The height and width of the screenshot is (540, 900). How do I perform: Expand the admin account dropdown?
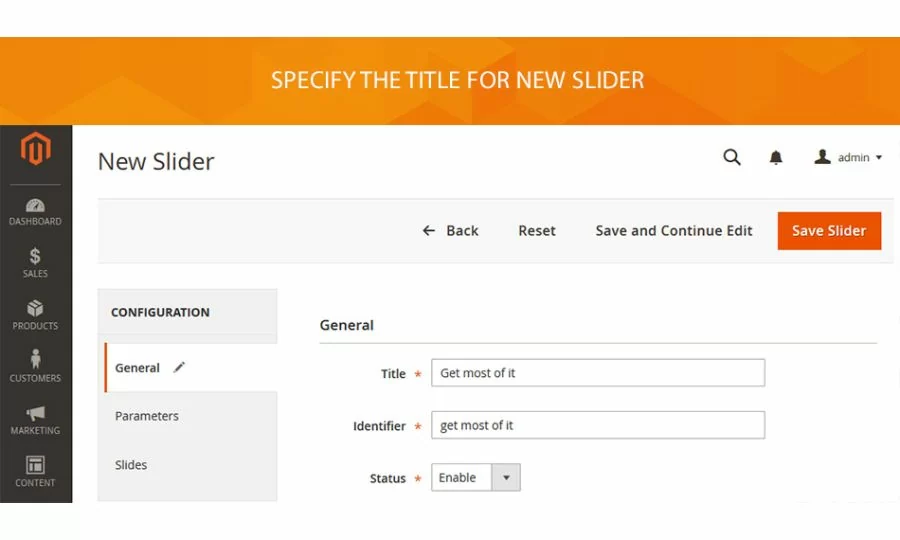point(849,158)
